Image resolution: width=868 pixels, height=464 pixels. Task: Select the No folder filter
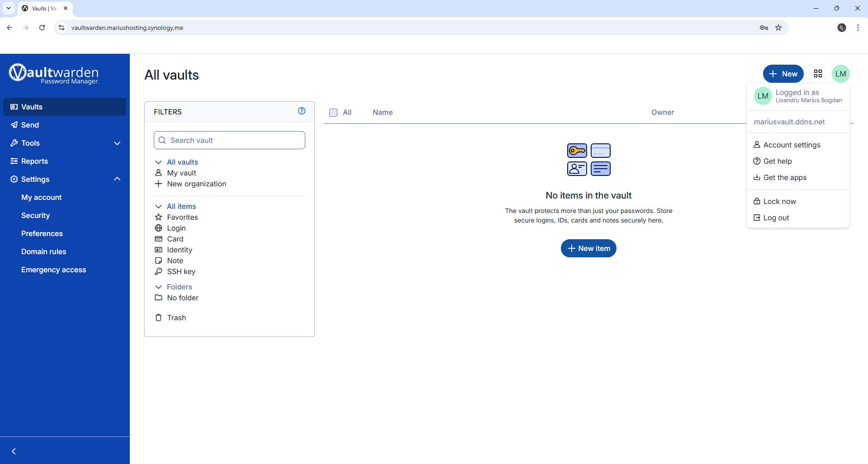[182, 298]
